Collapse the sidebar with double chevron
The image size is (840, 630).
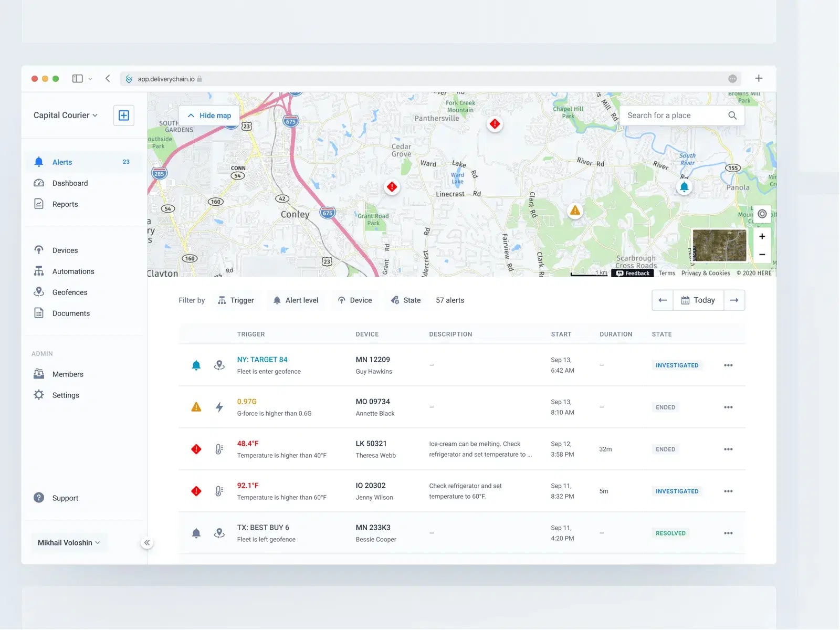pos(147,542)
